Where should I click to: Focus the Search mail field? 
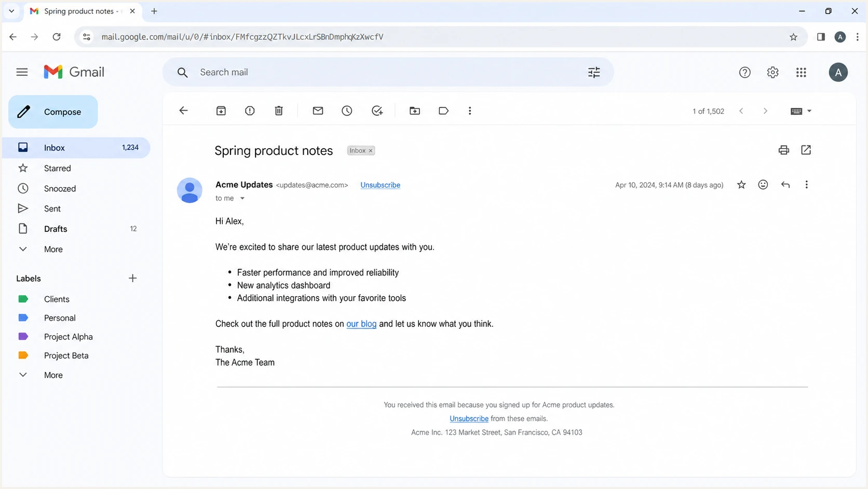[x=388, y=72]
